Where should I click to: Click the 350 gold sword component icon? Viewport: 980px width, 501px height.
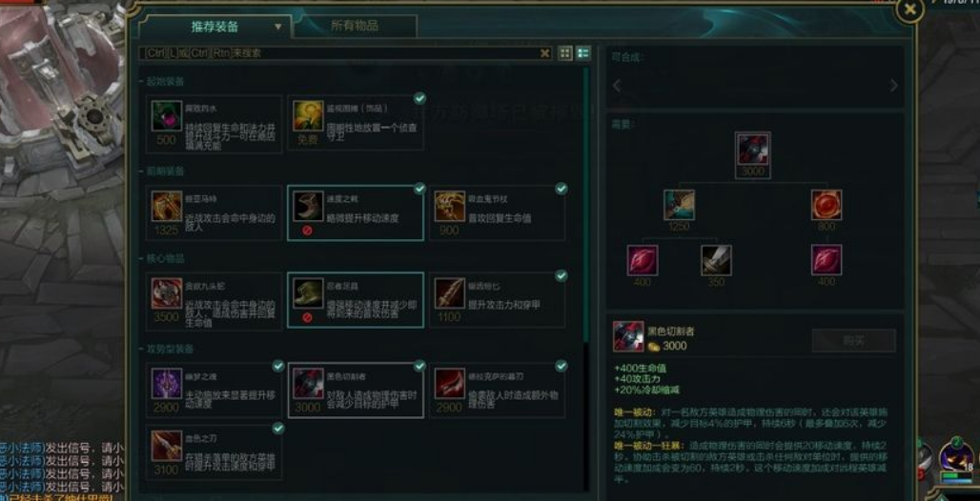(x=716, y=260)
